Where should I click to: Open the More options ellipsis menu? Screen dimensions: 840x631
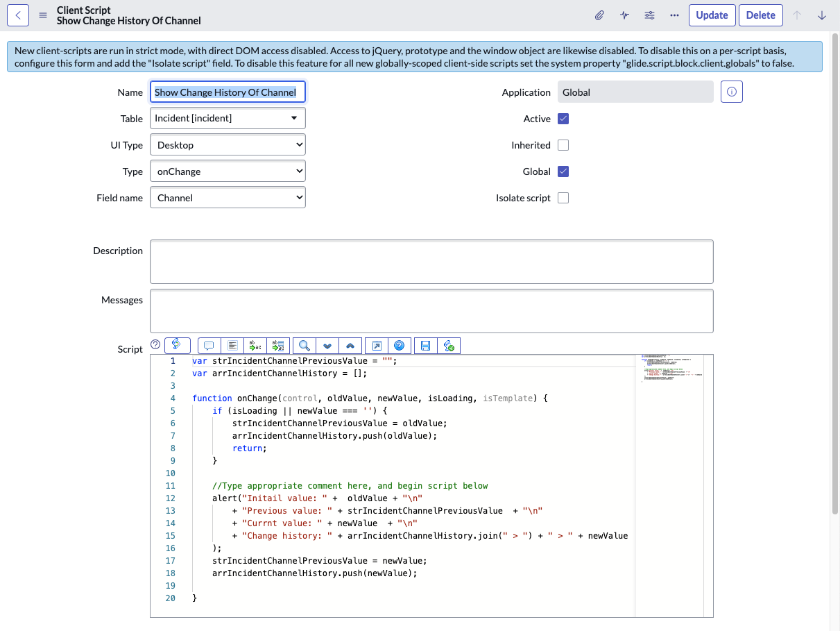674,15
